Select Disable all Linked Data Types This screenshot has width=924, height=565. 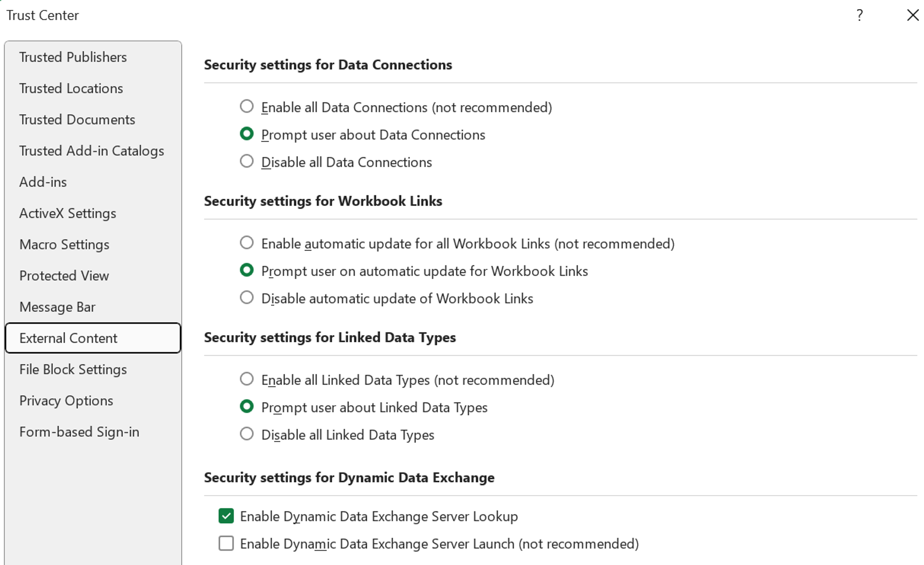click(247, 434)
